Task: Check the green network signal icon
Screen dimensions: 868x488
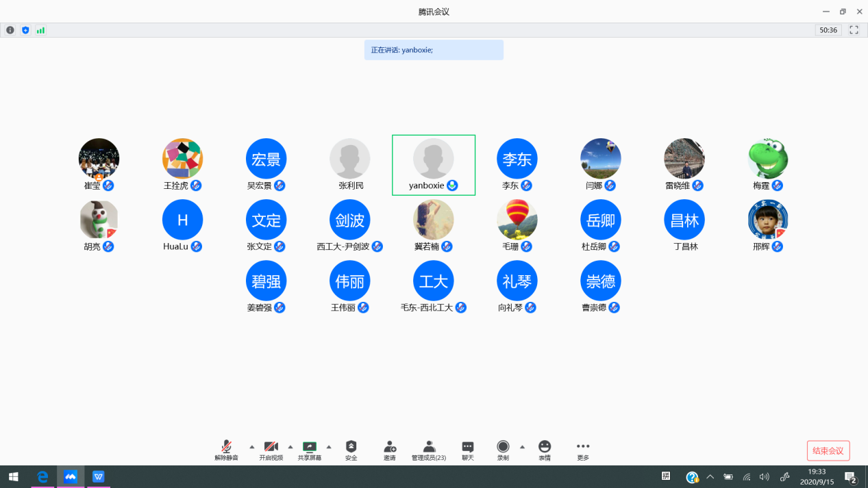Action: [40, 30]
